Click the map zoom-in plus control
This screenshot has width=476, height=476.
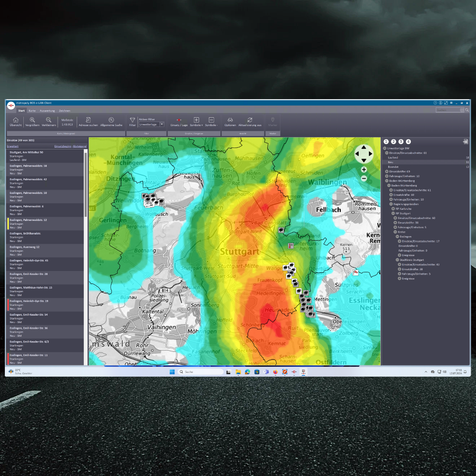tap(364, 170)
